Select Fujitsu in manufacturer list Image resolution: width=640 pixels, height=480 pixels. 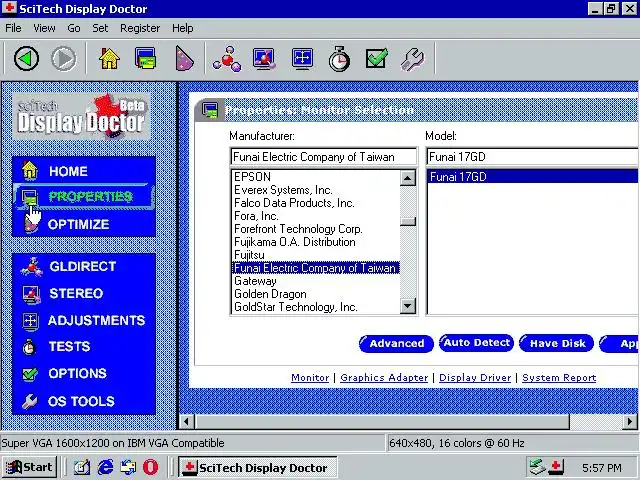coord(316,255)
